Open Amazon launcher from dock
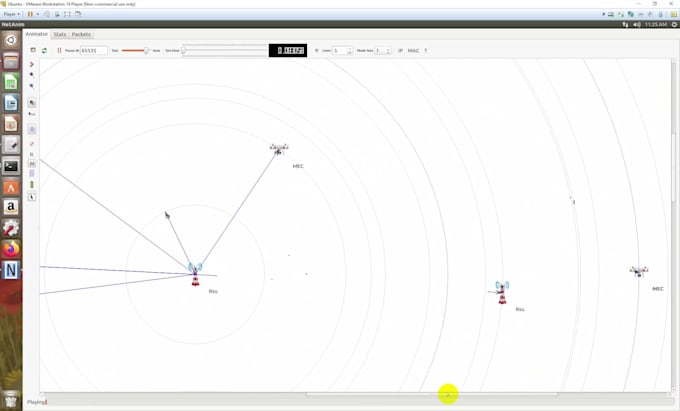This screenshot has height=411, width=680. (11, 208)
